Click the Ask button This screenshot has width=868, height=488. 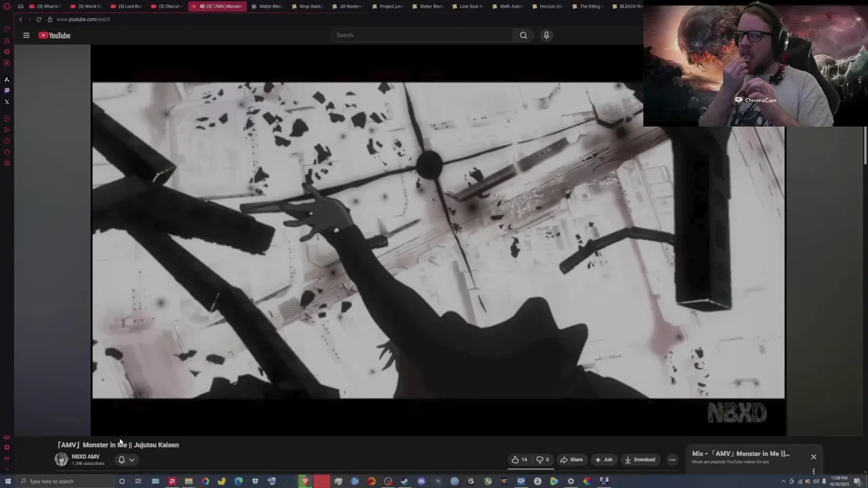604,460
